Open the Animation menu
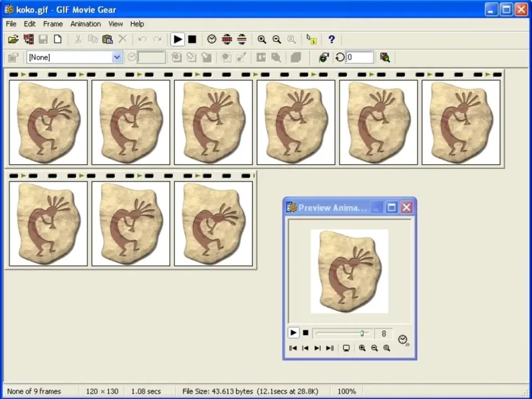Image resolution: width=532 pixels, height=399 pixels. coord(85,24)
